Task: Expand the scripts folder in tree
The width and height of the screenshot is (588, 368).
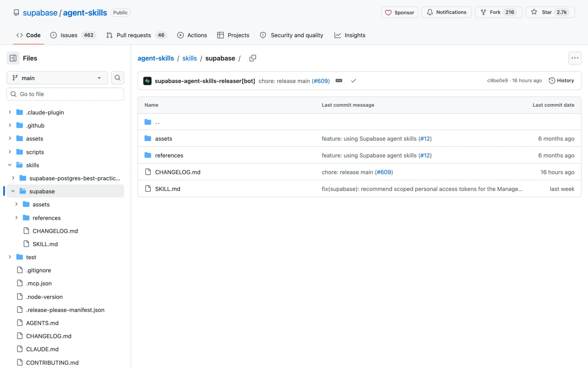Action: point(10,152)
